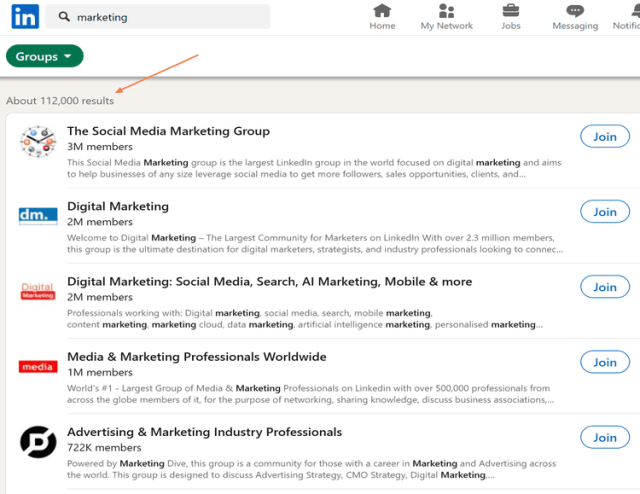Join Digital Marketing: Social Media, Search group
Image resolution: width=640 pixels, height=494 pixels.
605,287
